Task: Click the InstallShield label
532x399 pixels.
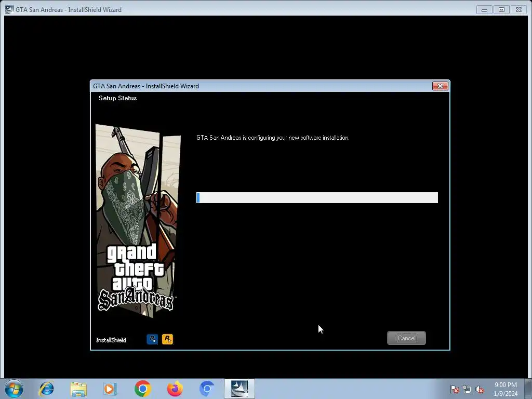Action: (111, 340)
